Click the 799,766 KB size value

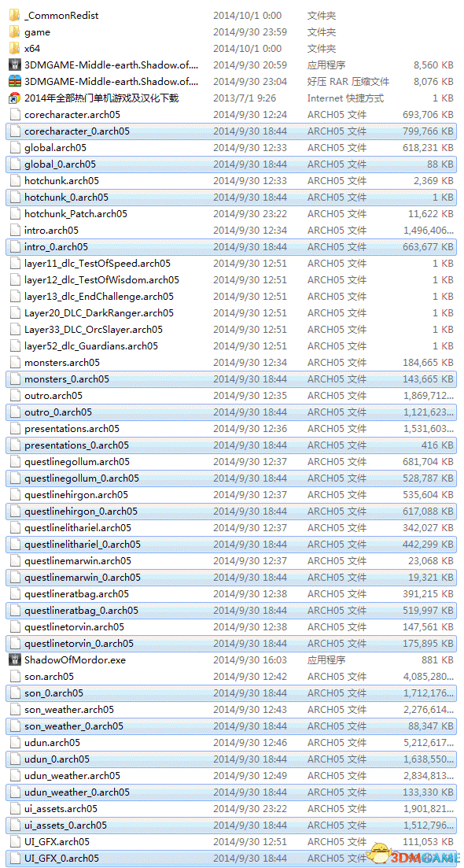tap(428, 131)
